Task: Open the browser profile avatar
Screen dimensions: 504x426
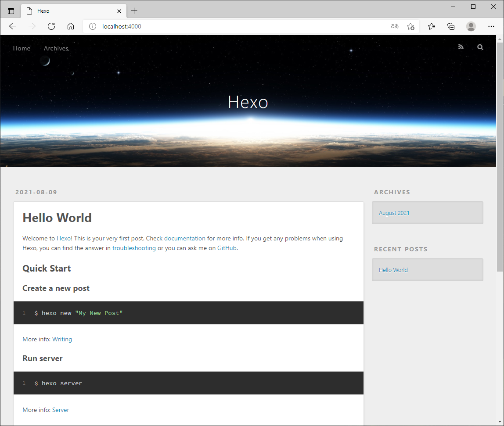Action: 471,26
